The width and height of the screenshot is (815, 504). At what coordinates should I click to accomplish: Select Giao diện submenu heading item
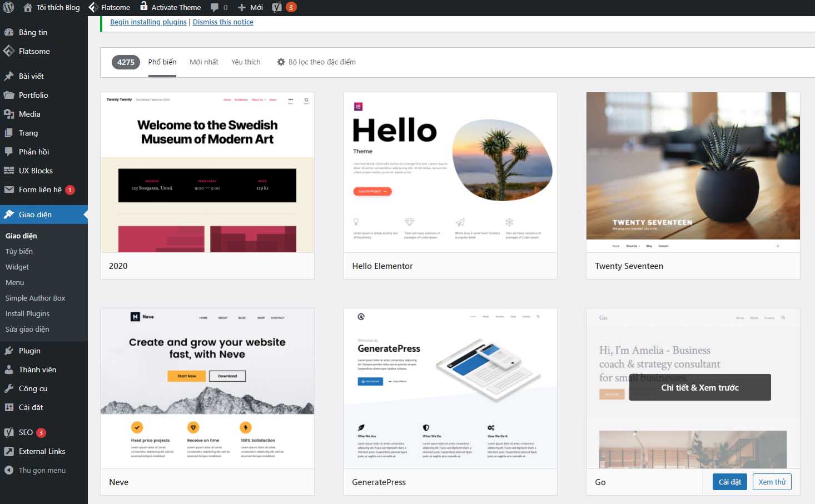click(x=21, y=236)
